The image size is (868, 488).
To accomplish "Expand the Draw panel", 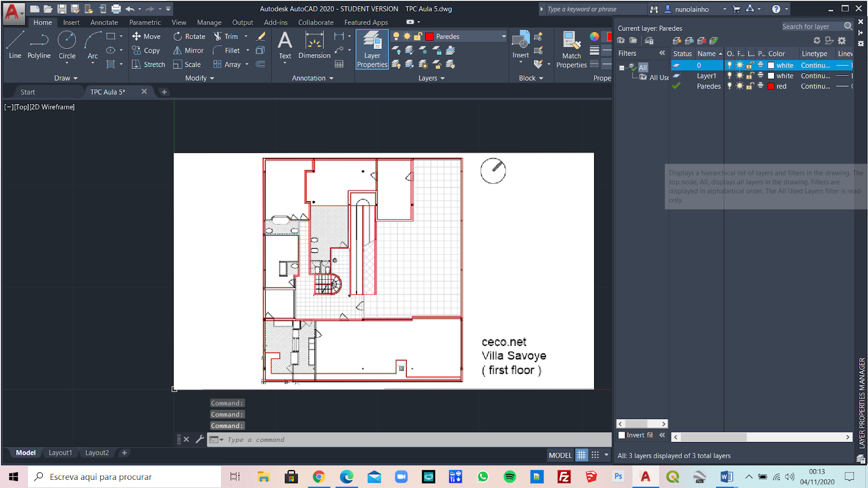I will click(x=66, y=78).
